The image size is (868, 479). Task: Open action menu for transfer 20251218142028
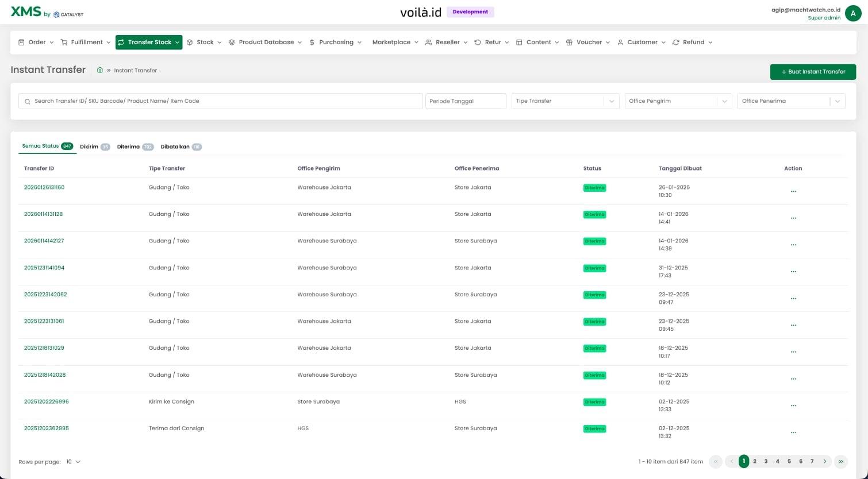(793, 379)
